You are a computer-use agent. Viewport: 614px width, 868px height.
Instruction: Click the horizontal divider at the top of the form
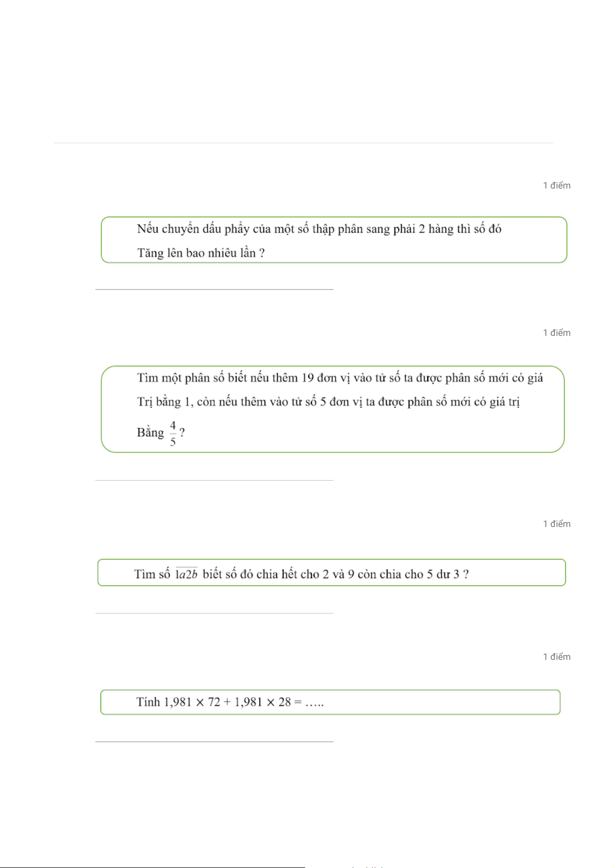pos(303,143)
